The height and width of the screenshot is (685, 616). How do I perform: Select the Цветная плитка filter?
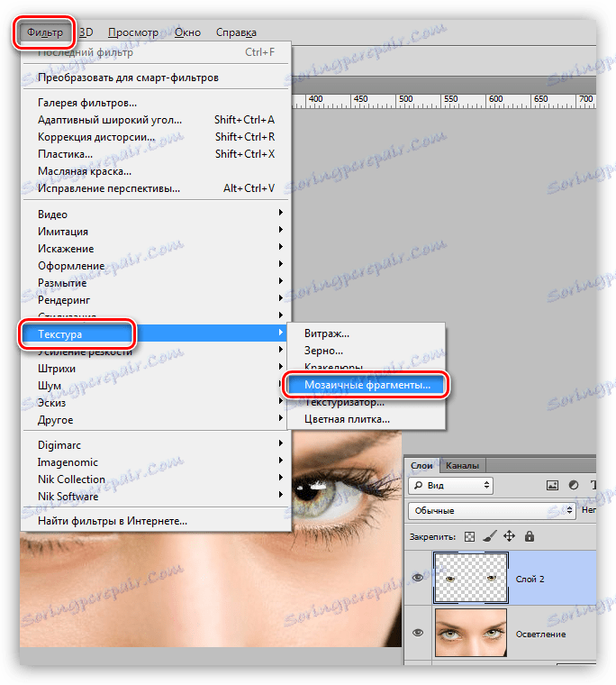366,419
